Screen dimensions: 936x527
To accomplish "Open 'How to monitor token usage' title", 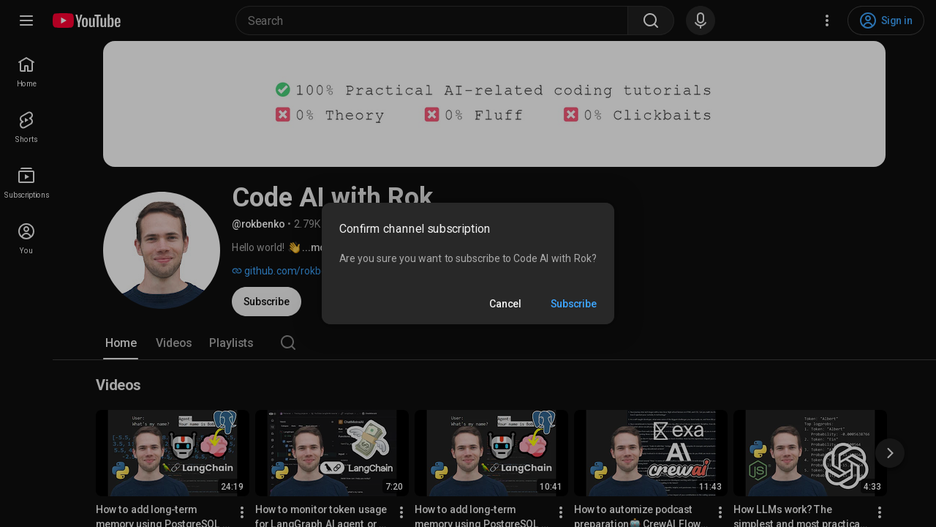I will 321,516.
